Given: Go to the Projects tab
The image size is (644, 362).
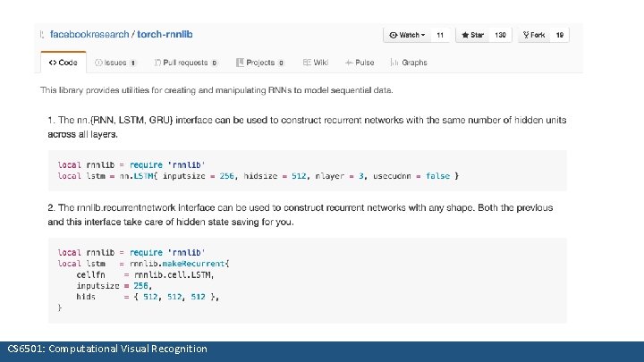Looking at the screenshot, I should (259, 63).
